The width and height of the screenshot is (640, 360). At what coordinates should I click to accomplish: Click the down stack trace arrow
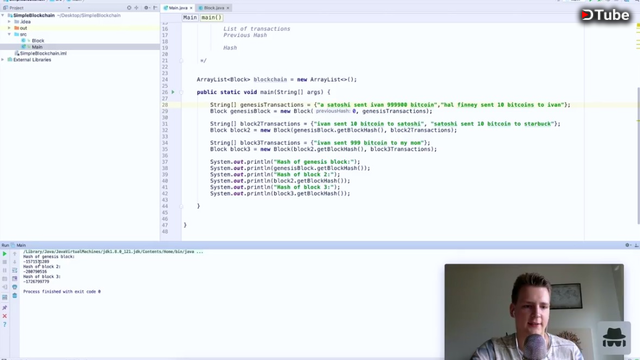[15, 262]
